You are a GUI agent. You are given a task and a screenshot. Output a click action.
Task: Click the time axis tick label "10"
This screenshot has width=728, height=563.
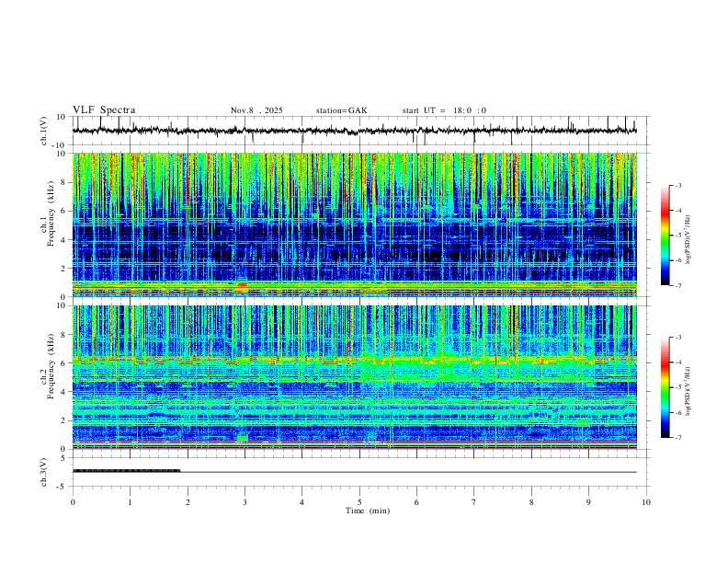click(x=646, y=502)
